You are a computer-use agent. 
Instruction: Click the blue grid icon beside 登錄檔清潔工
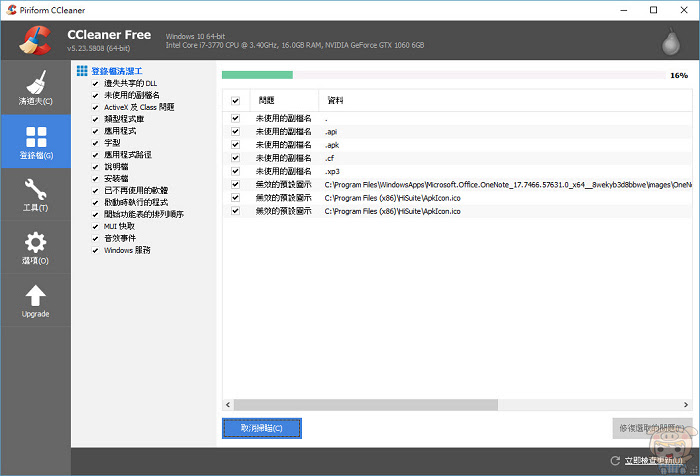click(x=82, y=71)
